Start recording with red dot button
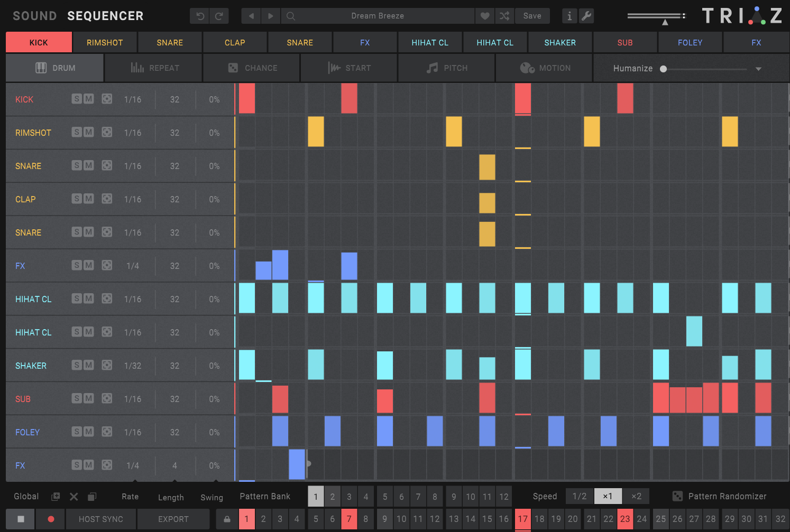Image resolution: width=790 pixels, height=532 pixels. [x=51, y=519]
